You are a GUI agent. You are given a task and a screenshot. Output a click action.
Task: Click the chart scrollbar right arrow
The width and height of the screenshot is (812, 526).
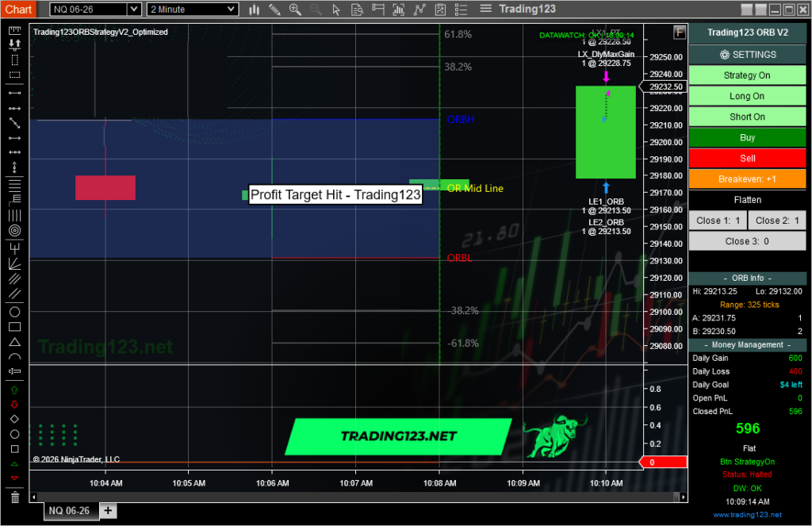tap(684, 497)
